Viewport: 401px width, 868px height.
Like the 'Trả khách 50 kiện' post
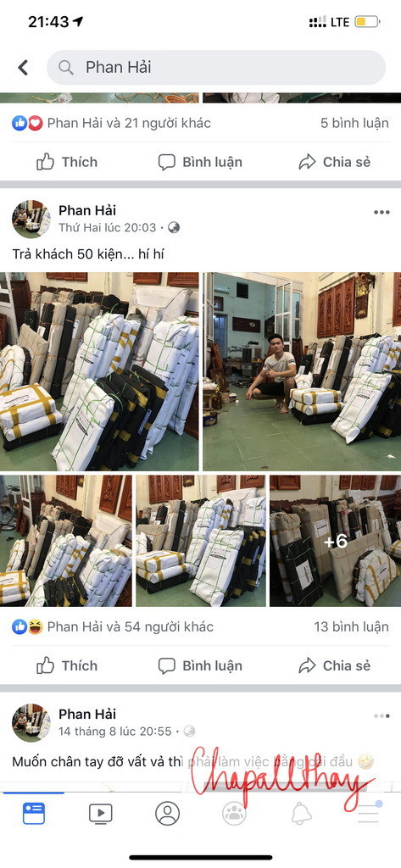66,665
